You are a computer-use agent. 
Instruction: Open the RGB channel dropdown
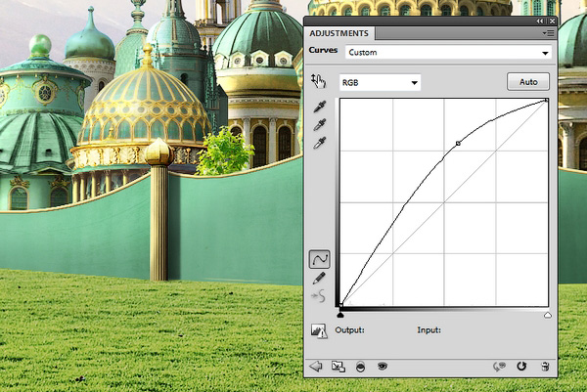380,83
